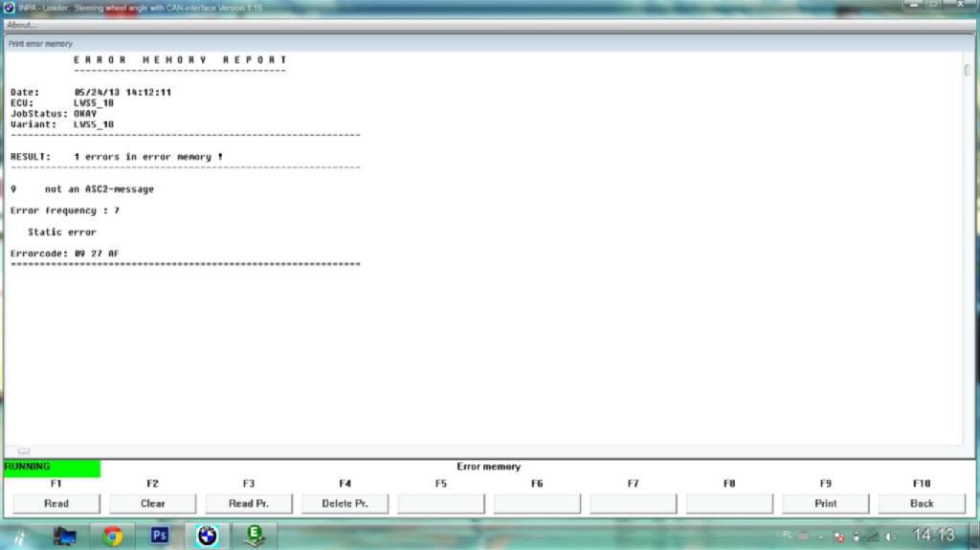Image resolution: width=980 pixels, height=550 pixels.
Task: Click the 'Errorcode: 09 27 AF' line
Action: [64, 253]
